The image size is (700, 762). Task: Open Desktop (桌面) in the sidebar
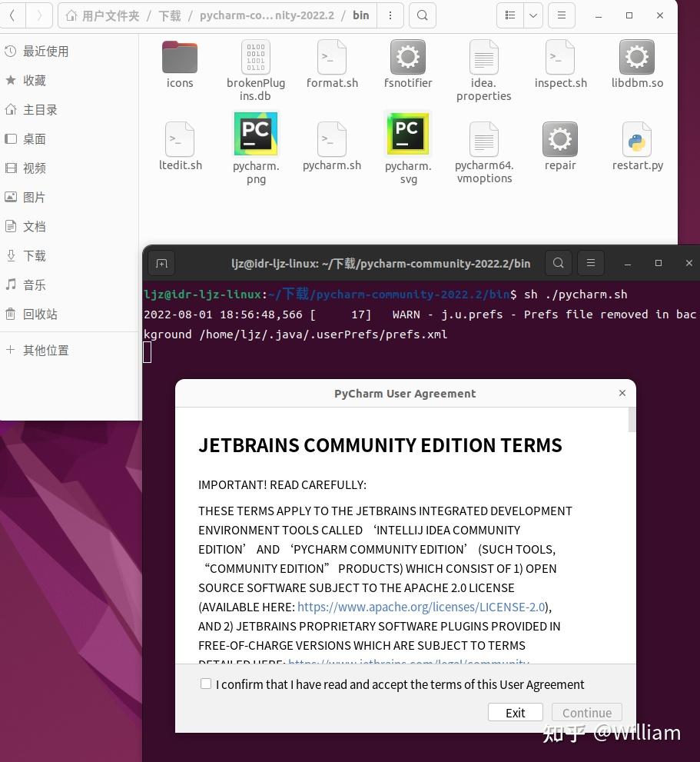point(69,139)
